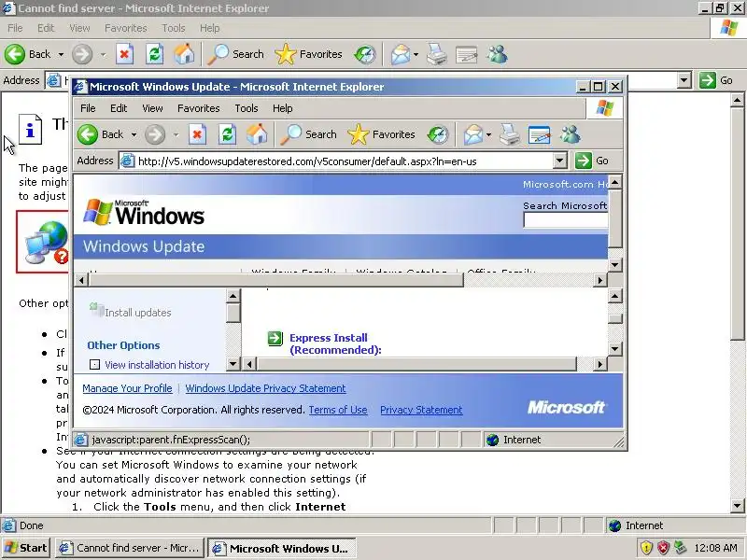Click Back in Cannot find server window
747x560 pixels.
[x=28, y=54]
